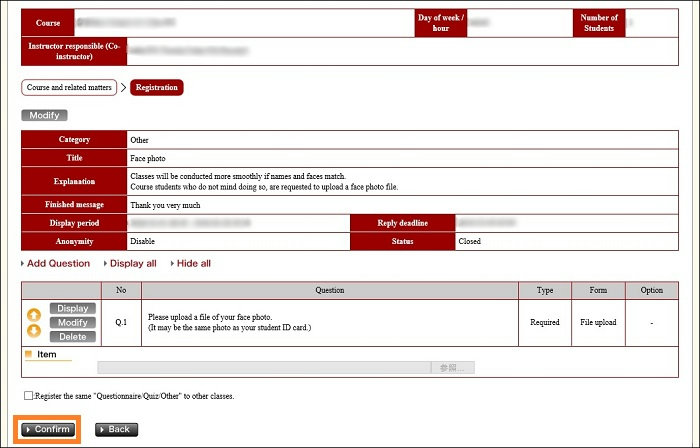Click the move question down arrow icon
Screen dimensions: 700x448
point(33,331)
